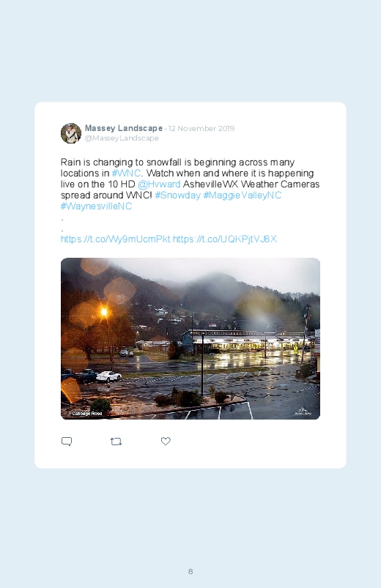The width and height of the screenshot is (381, 588).
Task: Click the glowing street lamp in photo
Action: pos(104,312)
